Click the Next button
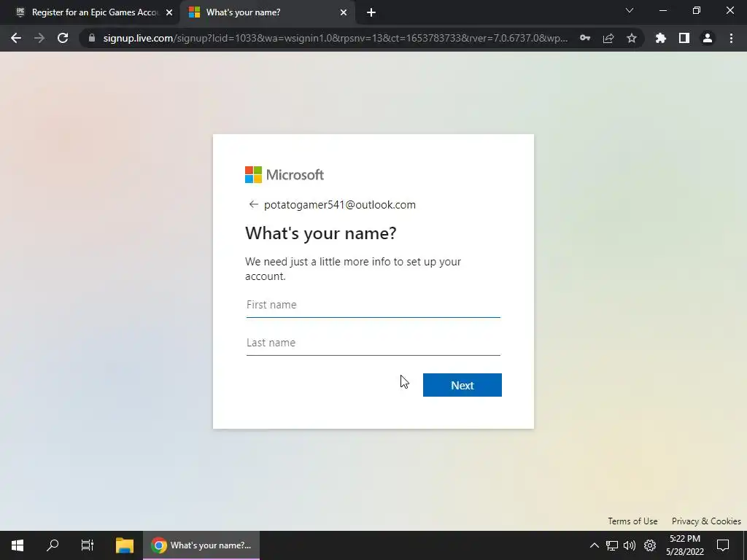This screenshot has width=747, height=560. click(x=462, y=385)
